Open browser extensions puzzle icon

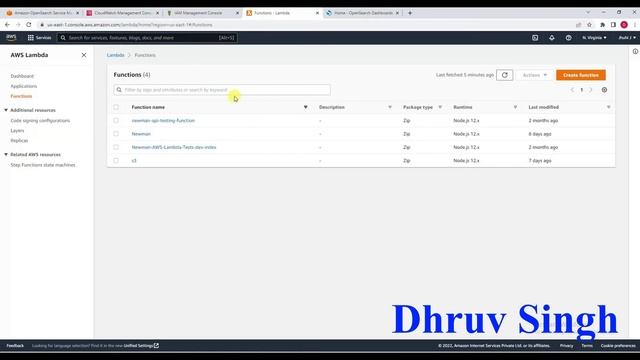pyautogui.click(x=602, y=25)
